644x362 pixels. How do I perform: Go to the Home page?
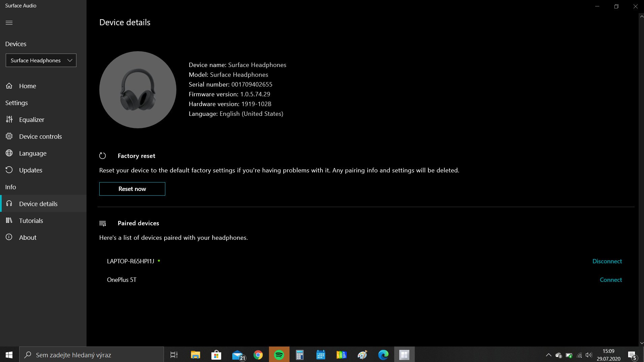(27, 86)
